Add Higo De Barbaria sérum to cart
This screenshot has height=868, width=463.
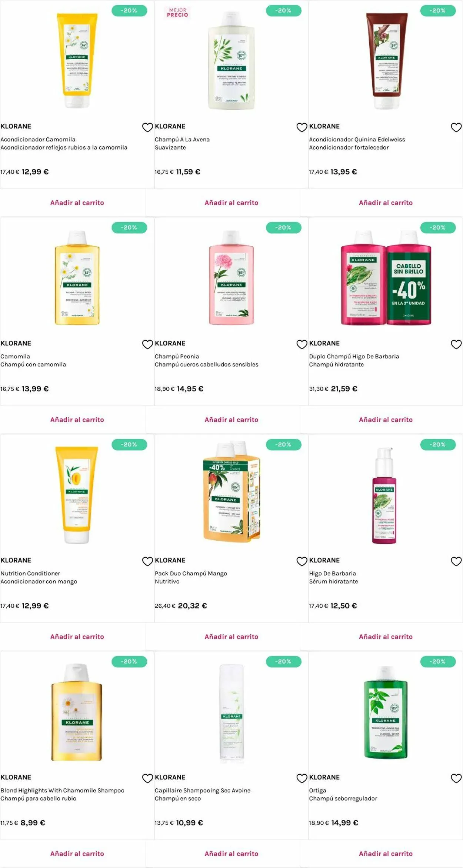coord(386,637)
